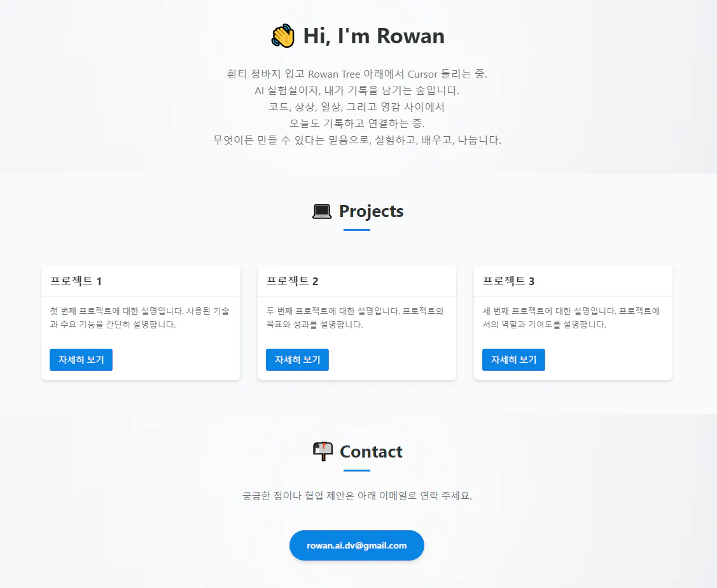Screen dimensions: 717x588
Task: Open 자세히 보기 for 프로젝트 2
Action: click(x=297, y=360)
